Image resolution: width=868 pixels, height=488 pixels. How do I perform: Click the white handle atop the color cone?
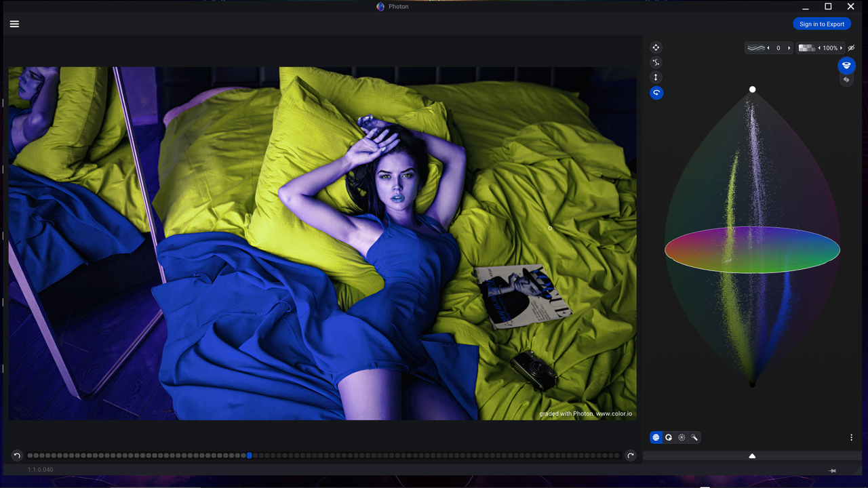(x=752, y=89)
